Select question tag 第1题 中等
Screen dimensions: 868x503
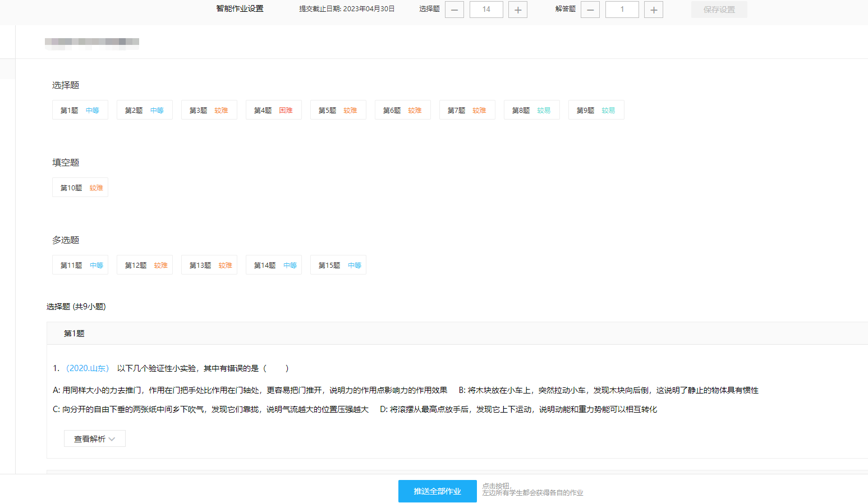click(80, 110)
